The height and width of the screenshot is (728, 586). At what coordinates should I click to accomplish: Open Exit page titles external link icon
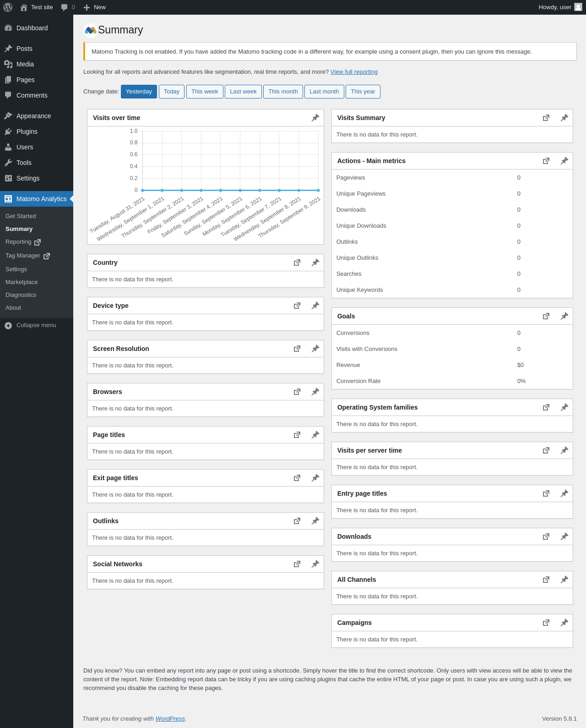pos(297,478)
